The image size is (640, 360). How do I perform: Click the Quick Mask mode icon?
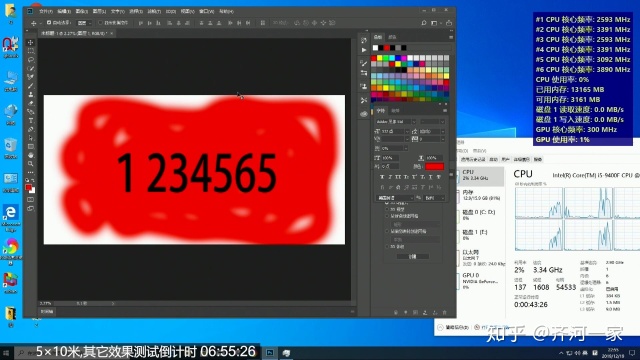[31, 200]
